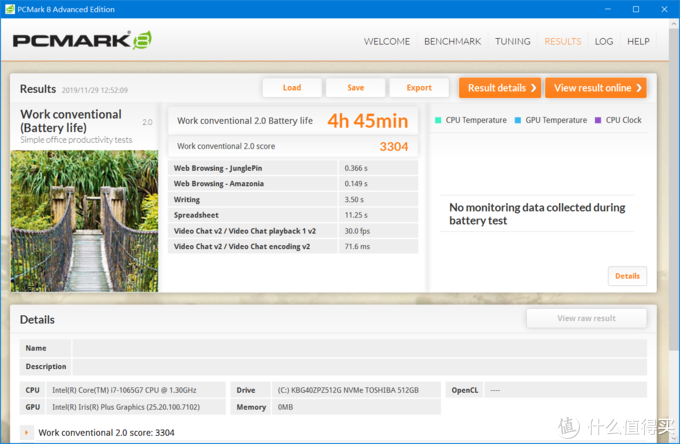The height and width of the screenshot is (444, 680).
Task: Click the PCMark app icon in title bar
Action: (10, 9)
